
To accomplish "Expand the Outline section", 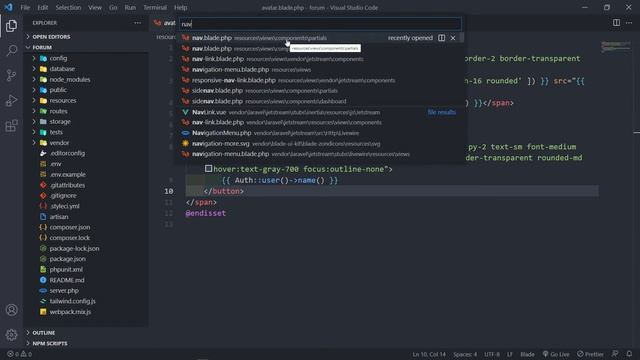I will pos(86,333).
